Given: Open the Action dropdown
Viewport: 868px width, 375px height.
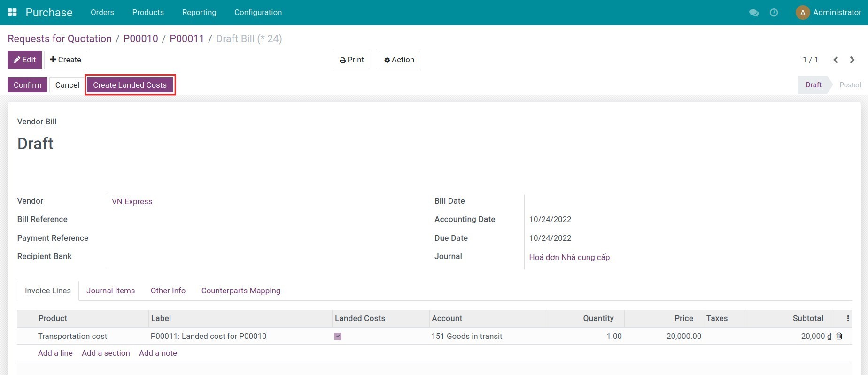Looking at the screenshot, I should (x=399, y=60).
